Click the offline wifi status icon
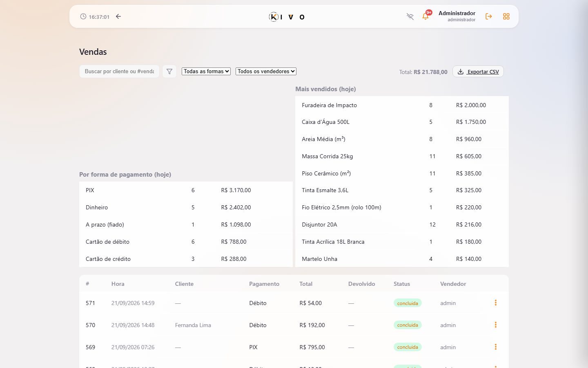This screenshot has width=588, height=368. [410, 16]
